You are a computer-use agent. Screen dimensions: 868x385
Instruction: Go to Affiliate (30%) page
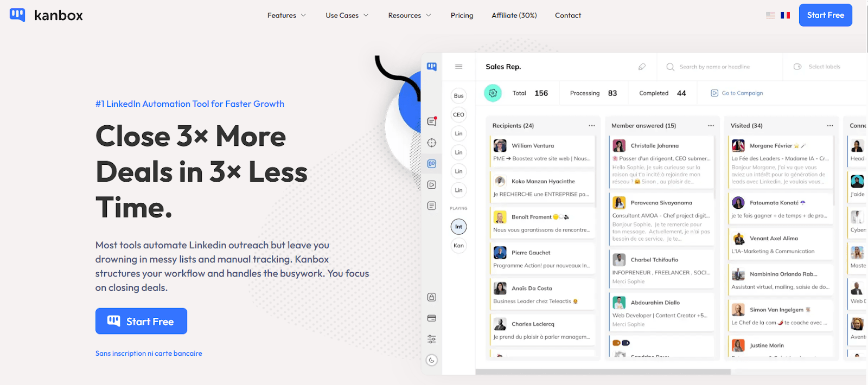(x=514, y=15)
